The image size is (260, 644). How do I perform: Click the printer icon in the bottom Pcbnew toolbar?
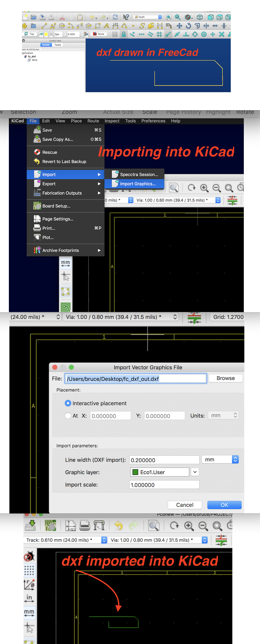tap(85, 525)
